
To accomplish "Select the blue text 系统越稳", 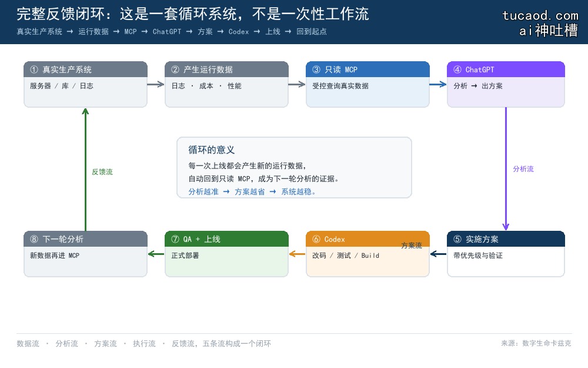I will tap(298, 192).
